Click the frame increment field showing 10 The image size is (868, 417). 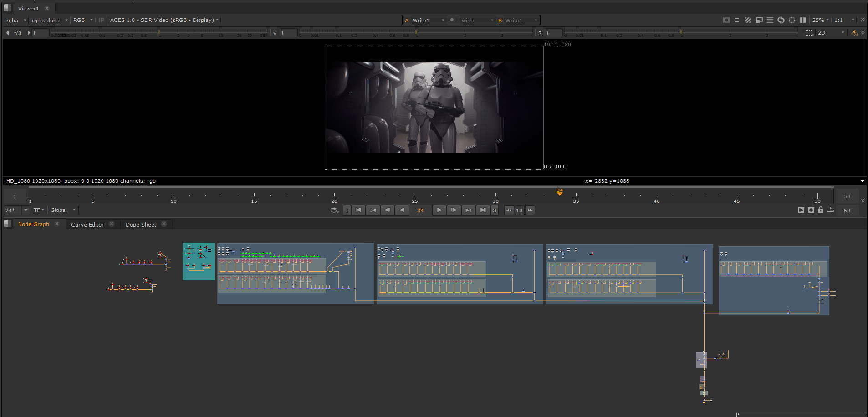point(519,210)
